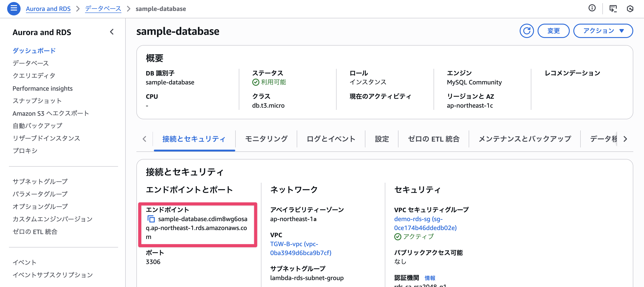Open the CloudShell terminal icon
The image size is (644, 287).
point(613,8)
